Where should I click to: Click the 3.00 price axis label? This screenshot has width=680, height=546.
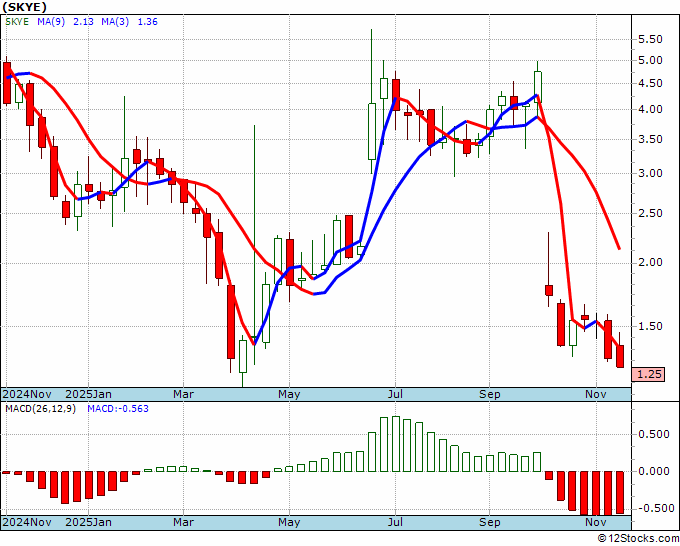click(x=651, y=173)
